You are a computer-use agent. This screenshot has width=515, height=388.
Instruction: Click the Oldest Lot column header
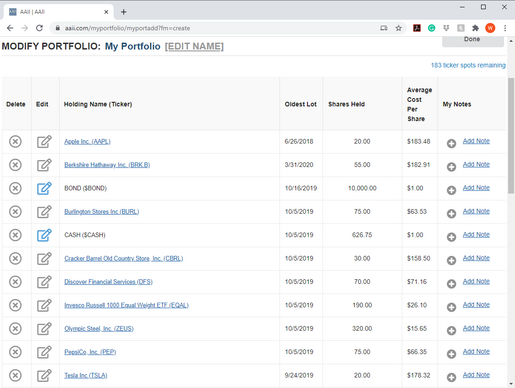pyautogui.click(x=300, y=104)
